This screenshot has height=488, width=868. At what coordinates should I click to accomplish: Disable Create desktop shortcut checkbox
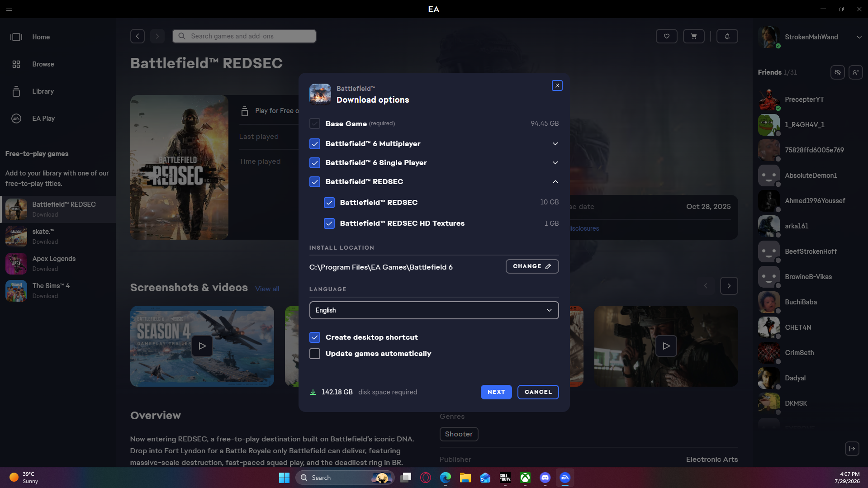tap(315, 337)
